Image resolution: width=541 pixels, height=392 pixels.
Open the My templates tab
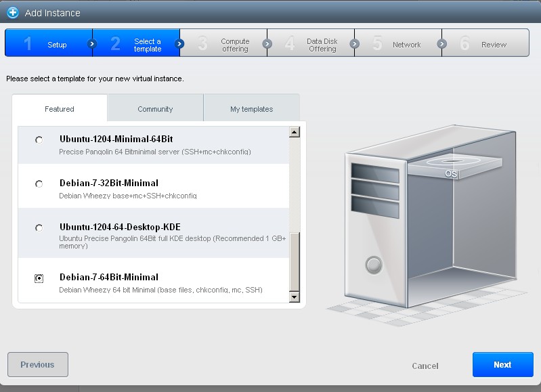coord(251,109)
